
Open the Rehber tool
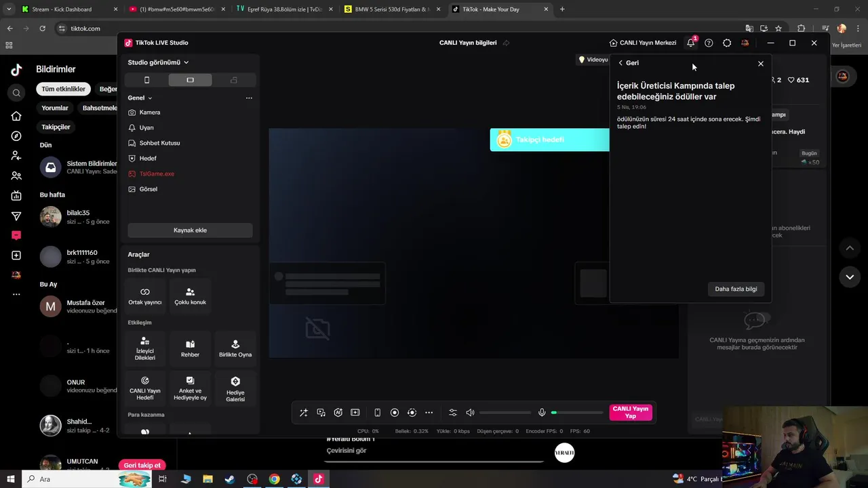pos(190,348)
